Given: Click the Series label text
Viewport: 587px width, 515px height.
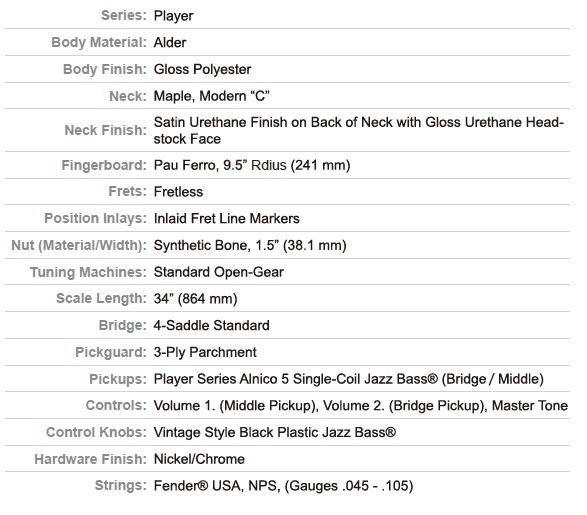Looking at the screenshot, I should 124,15.
